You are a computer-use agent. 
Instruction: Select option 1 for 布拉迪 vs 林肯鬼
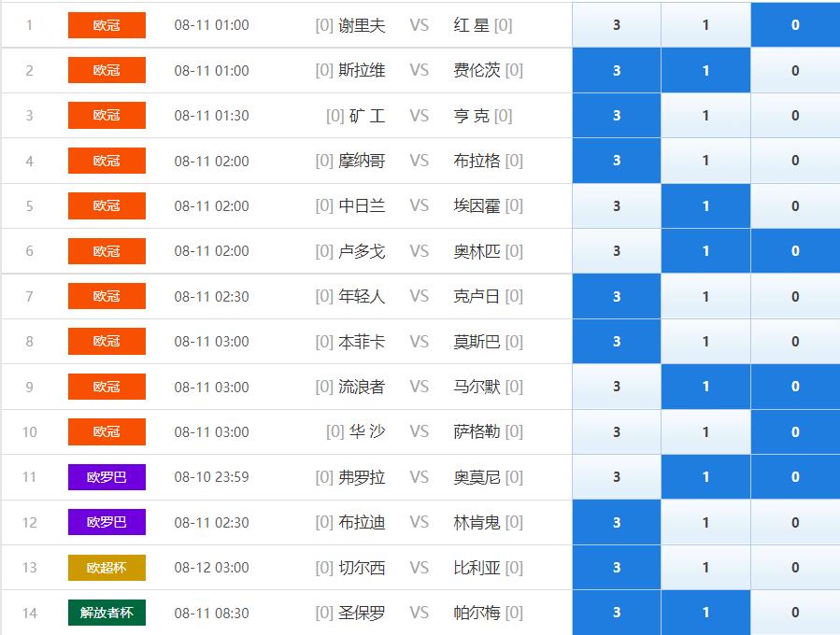705,523
